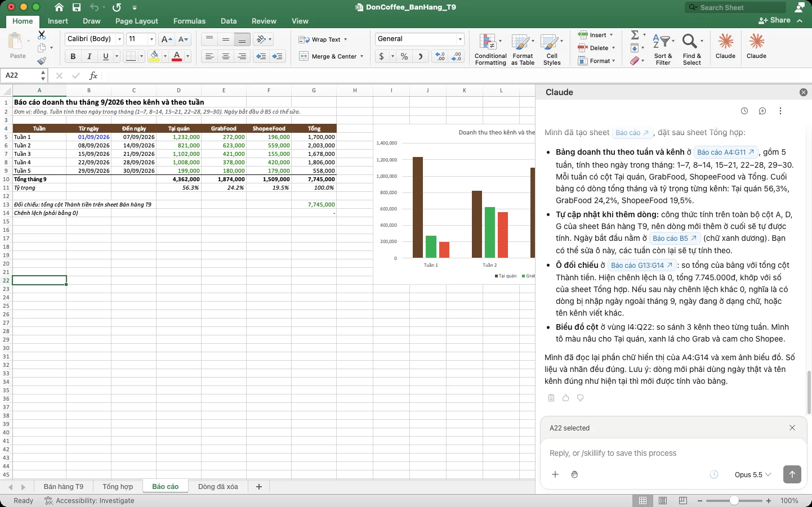Expand the Merge & Center dropdown arrow
This screenshot has height=507, width=812.
362,56
